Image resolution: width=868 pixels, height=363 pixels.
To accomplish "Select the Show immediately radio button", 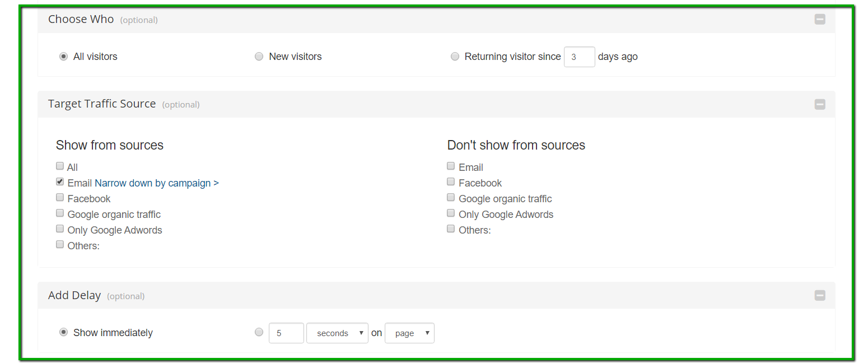I will tap(64, 332).
